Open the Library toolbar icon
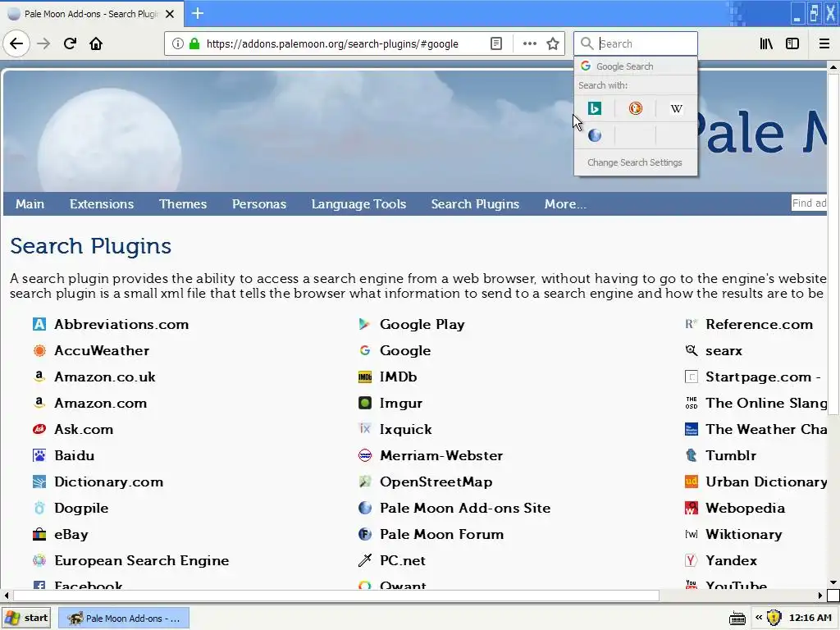Screen dimensions: 840x630 [x=767, y=43]
